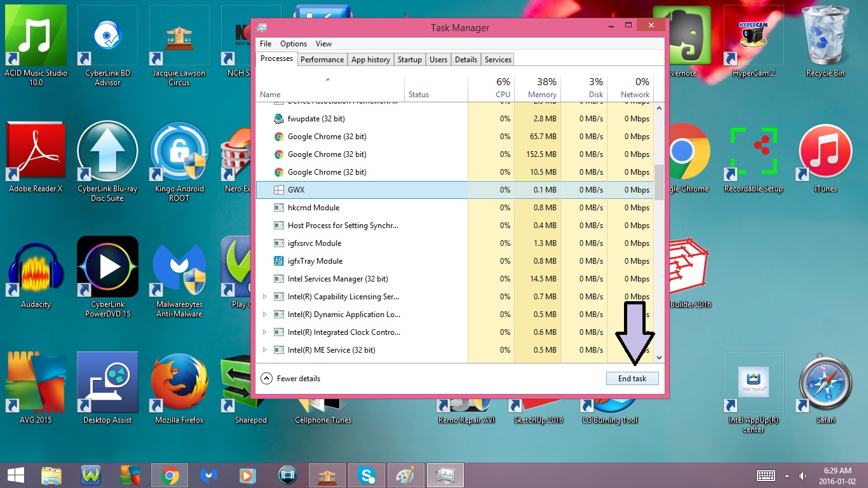Select the GWX process row
The height and width of the screenshot is (488, 868).
point(455,190)
